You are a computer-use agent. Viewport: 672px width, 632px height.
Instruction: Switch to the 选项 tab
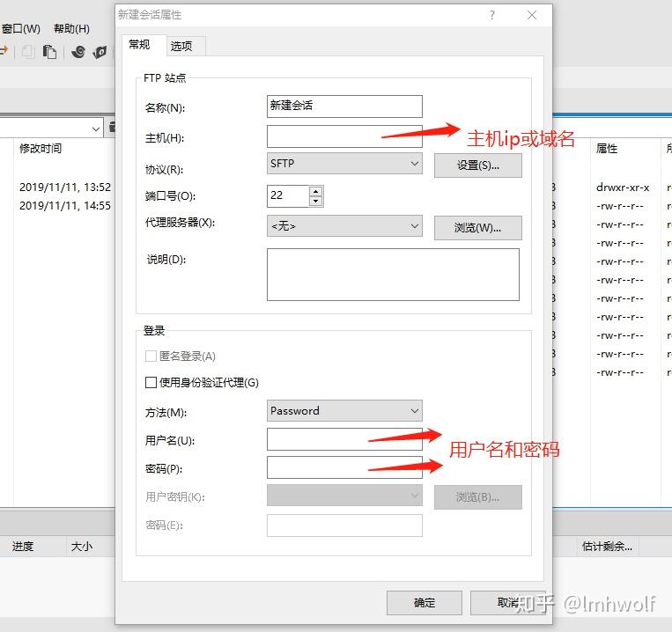[x=181, y=46]
